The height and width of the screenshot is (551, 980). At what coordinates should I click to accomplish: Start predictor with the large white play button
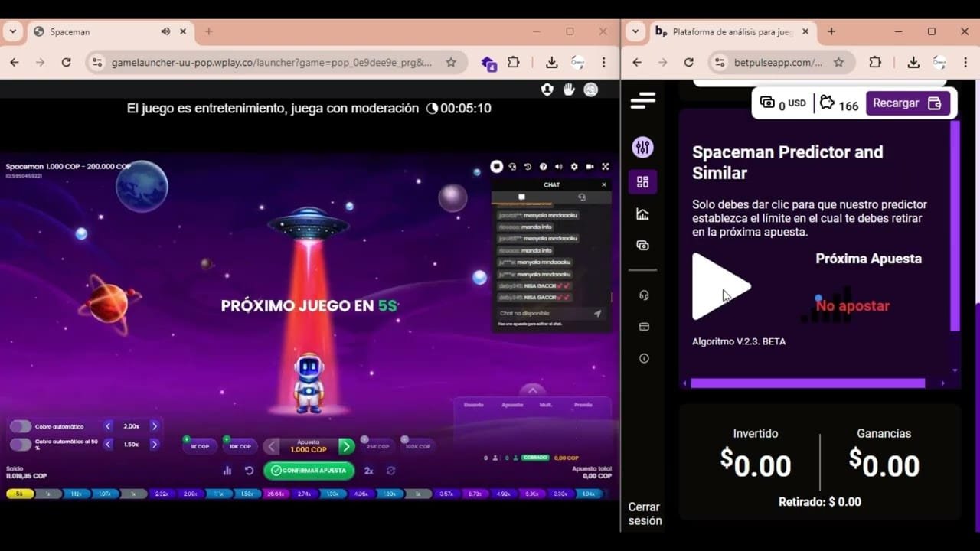pyautogui.click(x=720, y=287)
